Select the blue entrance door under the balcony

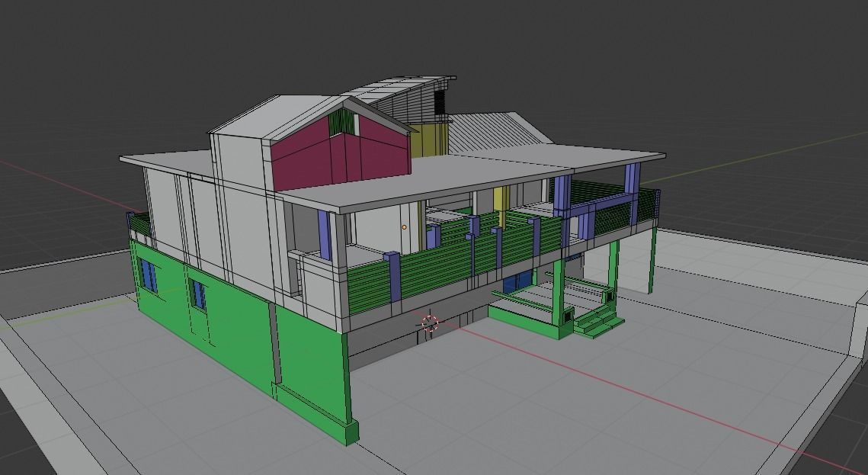click(x=517, y=283)
